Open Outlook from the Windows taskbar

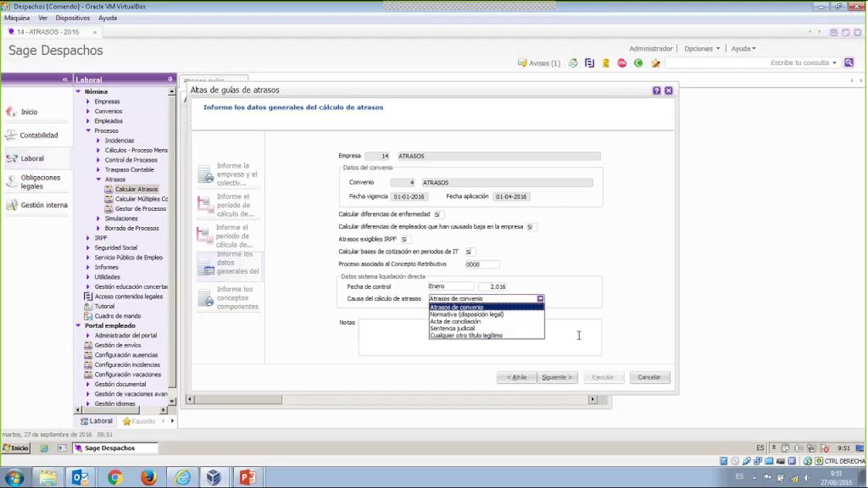[80, 478]
